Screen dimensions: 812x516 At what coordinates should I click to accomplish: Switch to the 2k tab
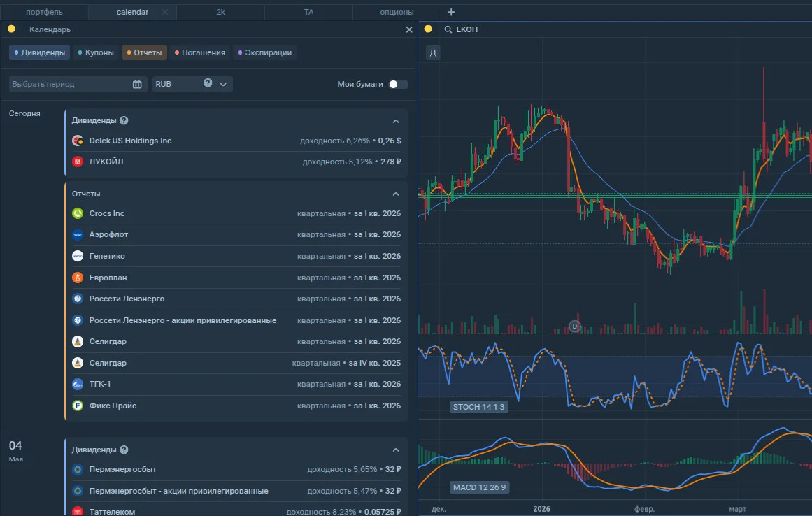220,12
